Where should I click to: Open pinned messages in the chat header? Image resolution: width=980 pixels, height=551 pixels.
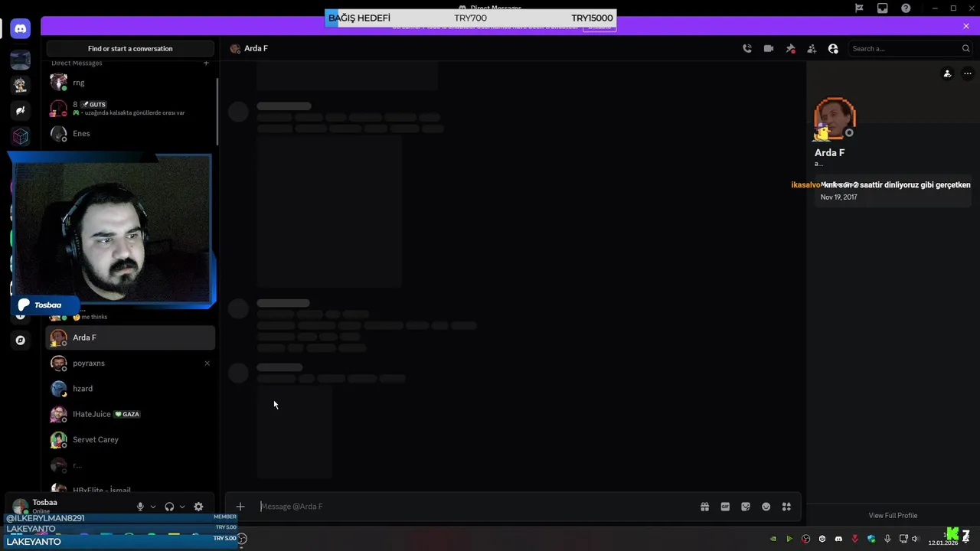pos(790,48)
